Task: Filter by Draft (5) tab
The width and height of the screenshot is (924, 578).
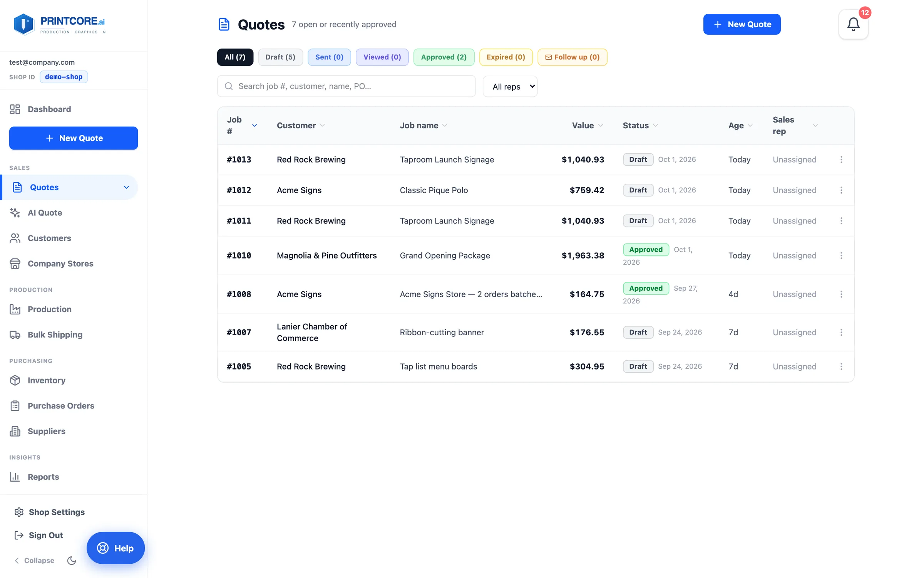Action: click(x=280, y=57)
